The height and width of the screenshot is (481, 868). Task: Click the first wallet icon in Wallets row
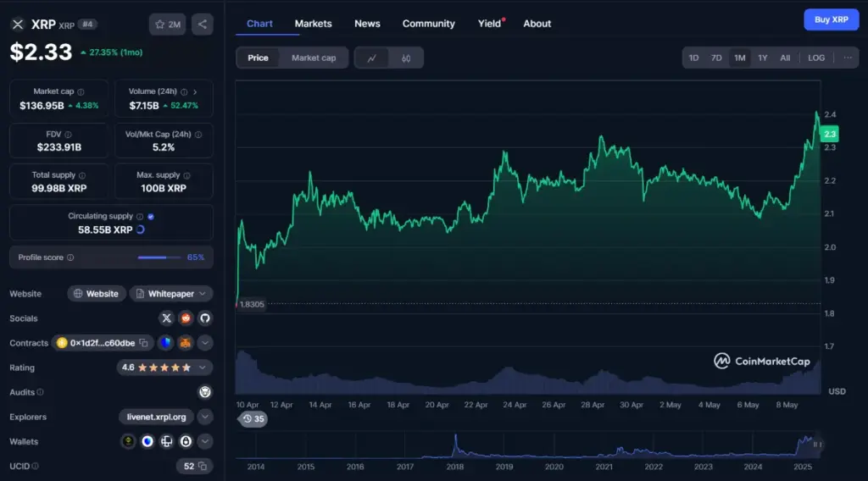pyautogui.click(x=129, y=441)
